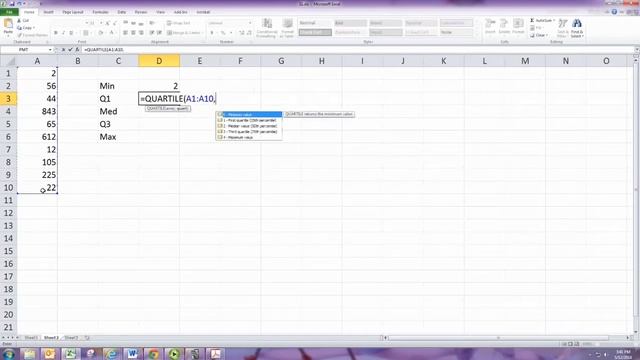Select the Format Painter tool
This screenshot has height=360, width=640.
click(32, 35)
